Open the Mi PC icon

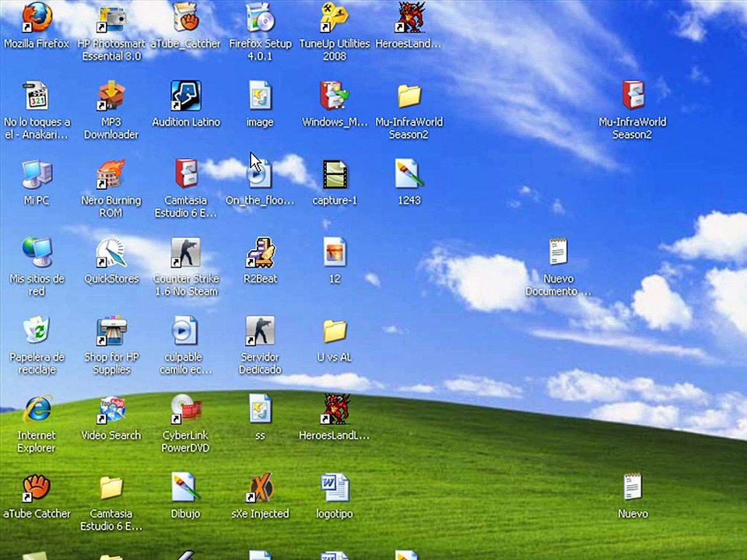37,174
